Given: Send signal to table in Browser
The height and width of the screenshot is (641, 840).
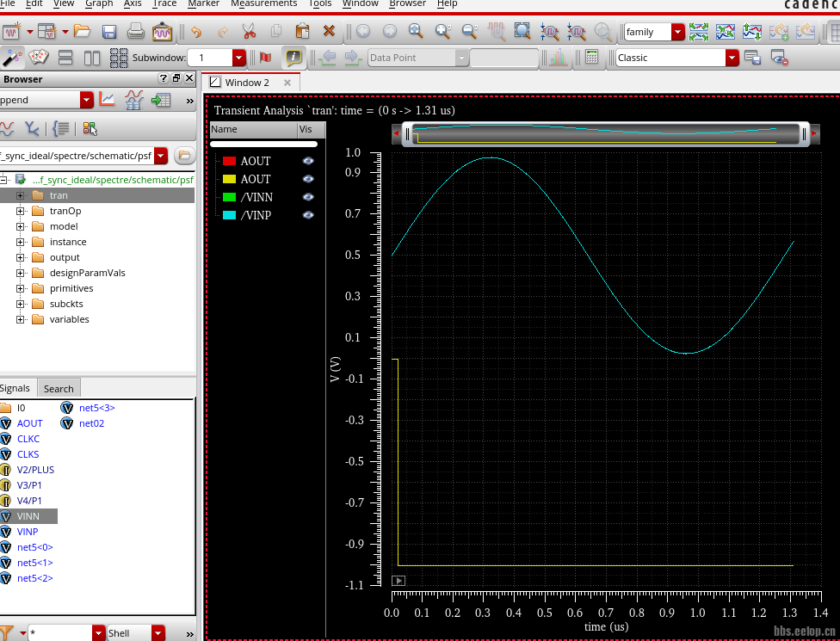Looking at the screenshot, I should [x=161, y=100].
